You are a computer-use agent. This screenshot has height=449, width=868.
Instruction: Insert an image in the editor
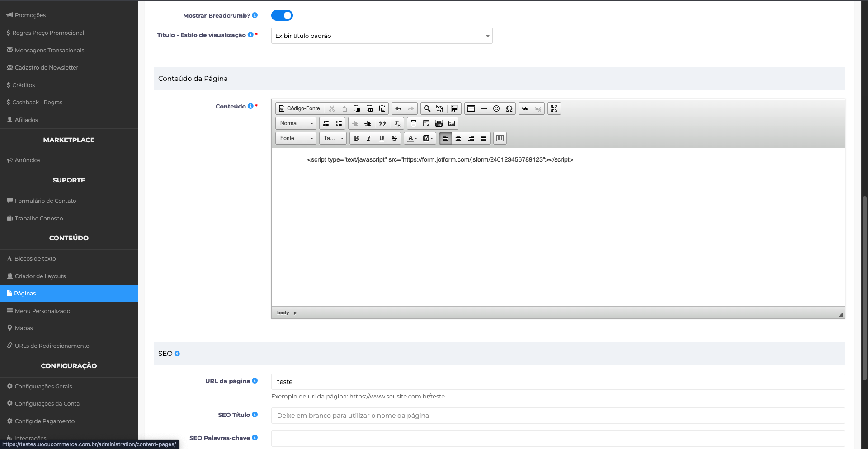click(452, 123)
